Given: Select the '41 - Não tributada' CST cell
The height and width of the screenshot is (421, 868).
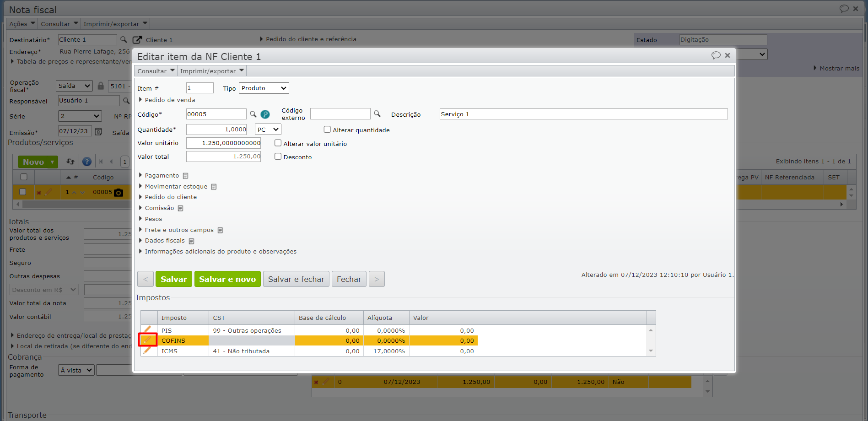Looking at the screenshot, I should (x=252, y=351).
